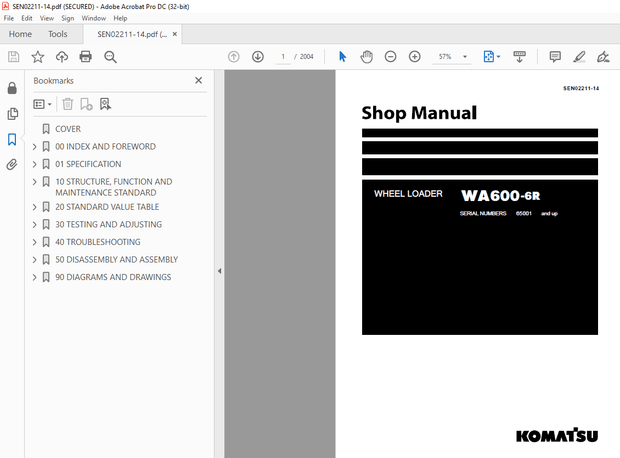The width and height of the screenshot is (620, 458).
Task: Expand 10 STRUCTURE, FUNCTION bookmark
Action: [34, 182]
